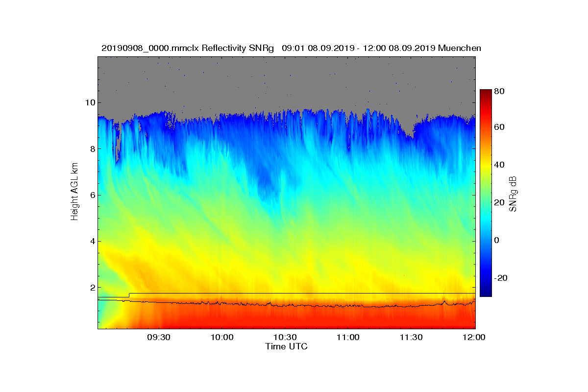Click the 12:00 time tick label
The width and height of the screenshot is (588, 392).
(x=474, y=338)
